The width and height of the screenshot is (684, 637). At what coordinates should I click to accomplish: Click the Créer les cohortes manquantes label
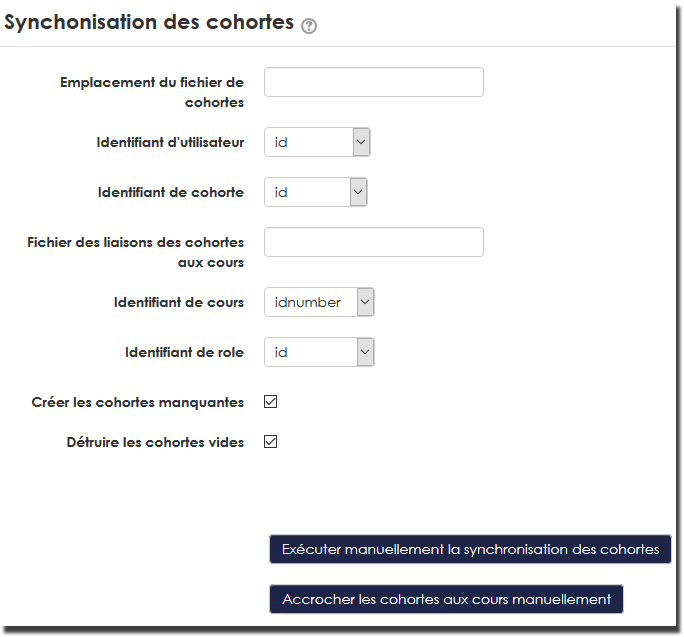[x=138, y=402]
